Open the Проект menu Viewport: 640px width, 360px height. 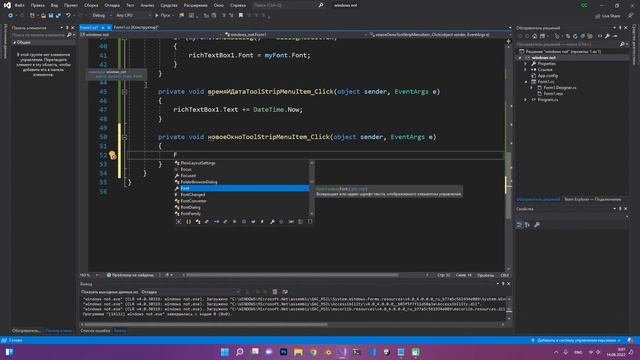coord(71,5)
